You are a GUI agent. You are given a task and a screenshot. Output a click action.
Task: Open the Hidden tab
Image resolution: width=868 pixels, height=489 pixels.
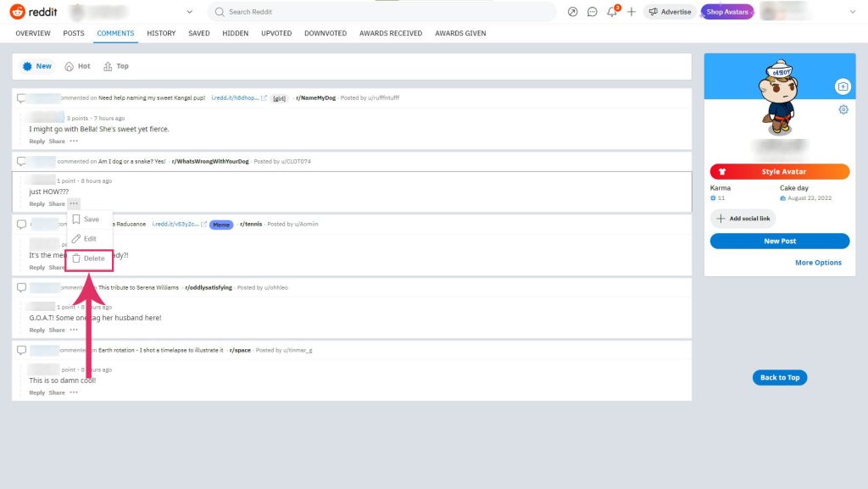point(236,33)
